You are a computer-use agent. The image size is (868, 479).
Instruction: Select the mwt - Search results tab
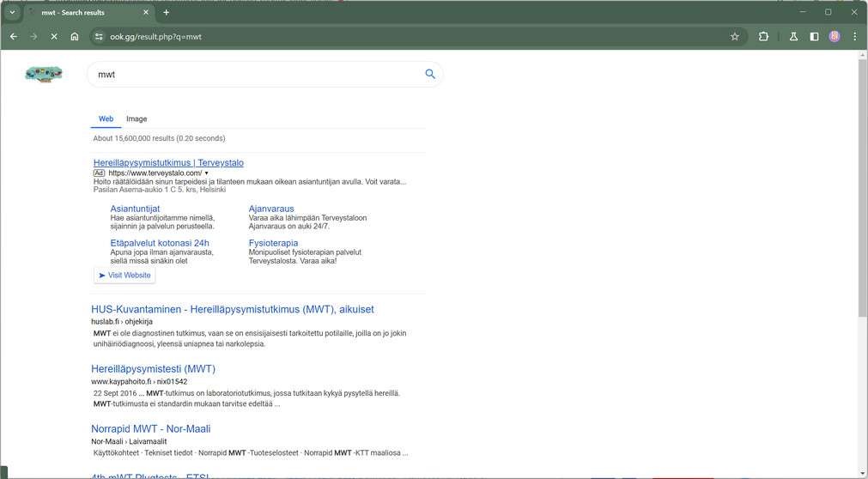[x=88, y=12]
